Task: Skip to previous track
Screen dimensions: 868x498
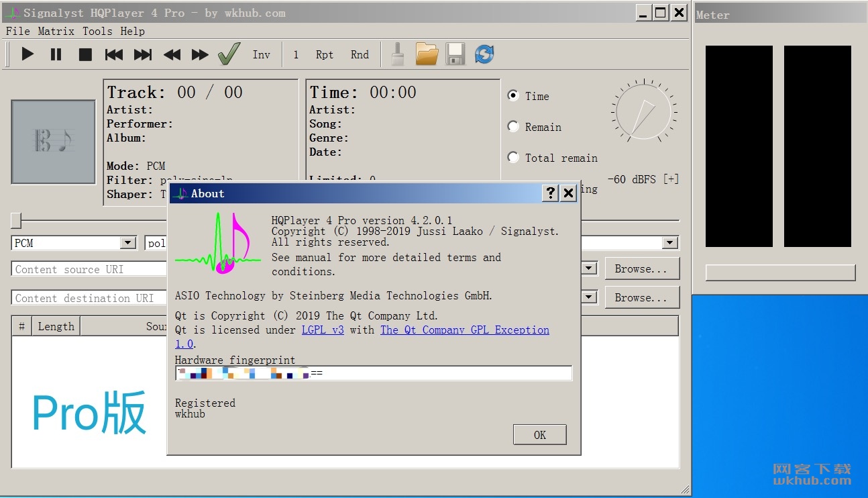Action: [114, 54]
